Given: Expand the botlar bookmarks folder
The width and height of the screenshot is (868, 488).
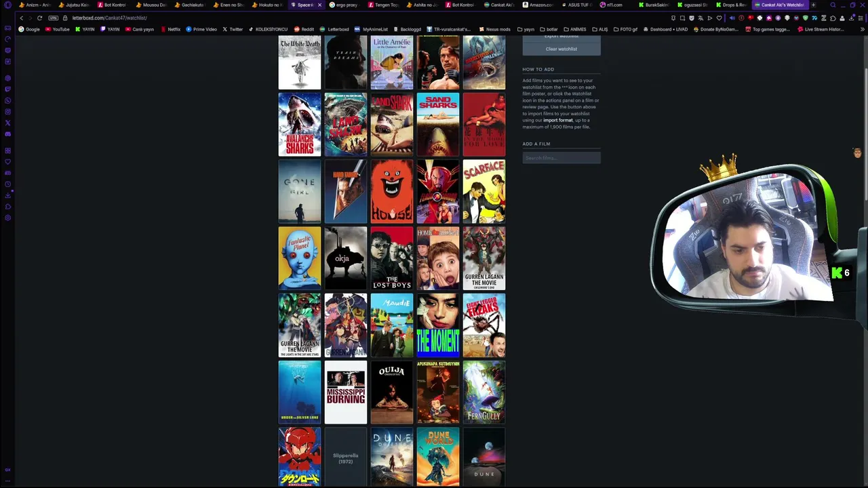Looking at the screenshot, I should coord(549,29).
